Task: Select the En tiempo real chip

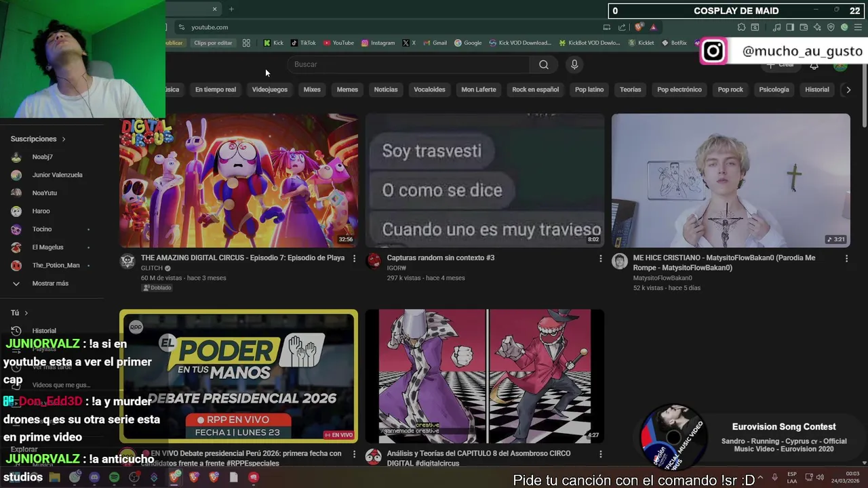Action: pos(216,89)
